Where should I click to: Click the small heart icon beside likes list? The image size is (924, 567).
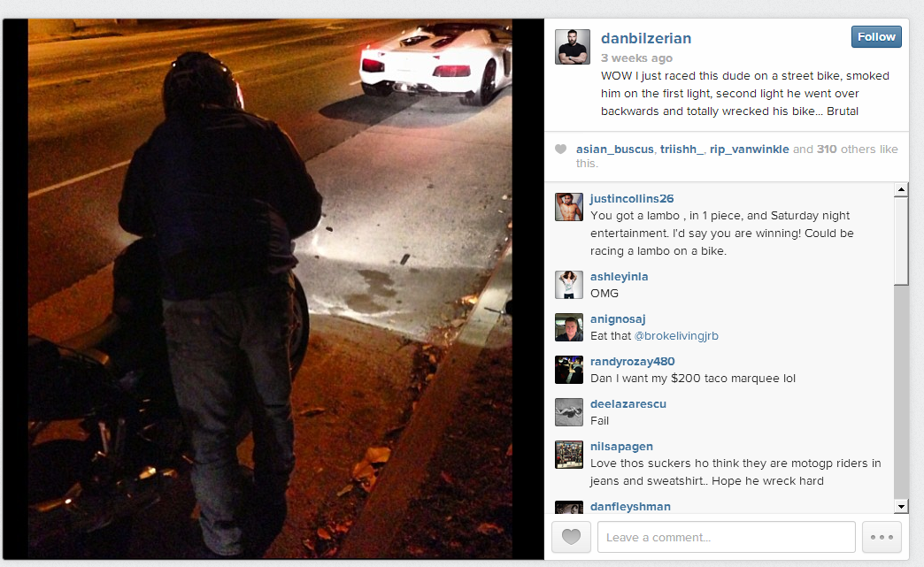click(x=561, y=149)
